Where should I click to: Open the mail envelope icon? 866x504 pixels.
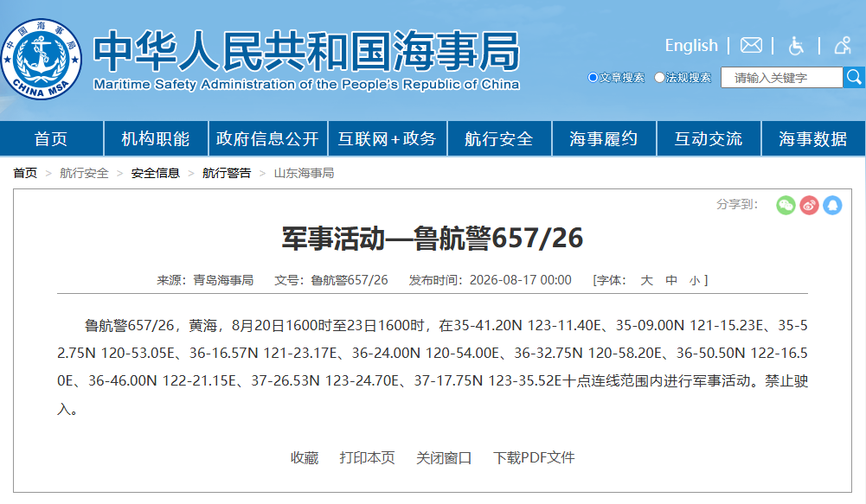751,45
